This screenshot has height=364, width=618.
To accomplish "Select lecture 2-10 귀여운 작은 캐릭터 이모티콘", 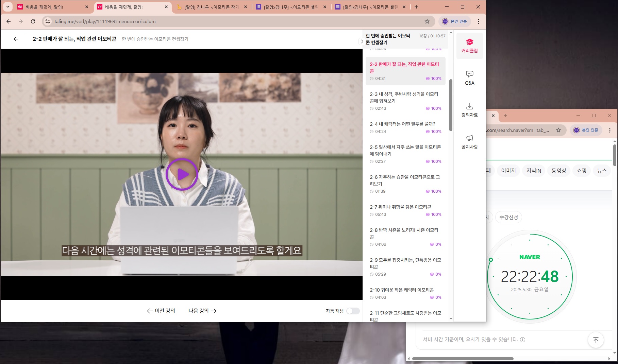I will 405,293.
